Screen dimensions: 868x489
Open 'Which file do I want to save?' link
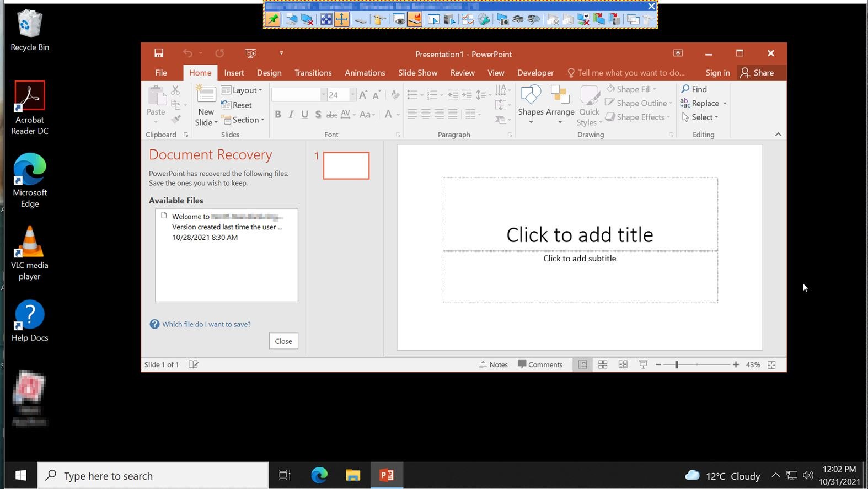tap(206, 324)
